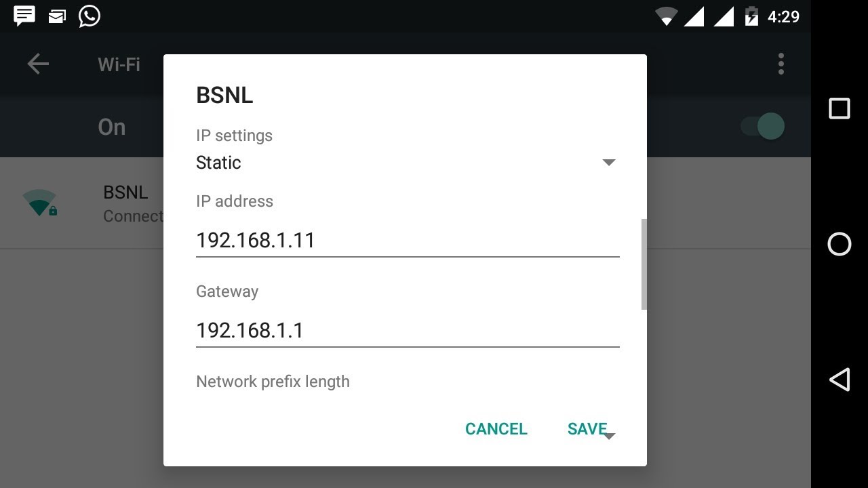Tap the back arrow in the Wi-Fi screen

38,64
